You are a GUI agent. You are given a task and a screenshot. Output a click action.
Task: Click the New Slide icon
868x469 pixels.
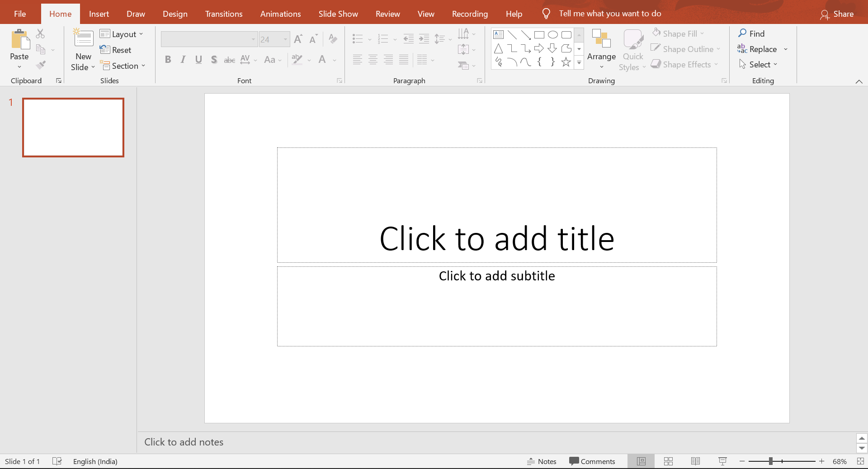[x=83, y=38]
